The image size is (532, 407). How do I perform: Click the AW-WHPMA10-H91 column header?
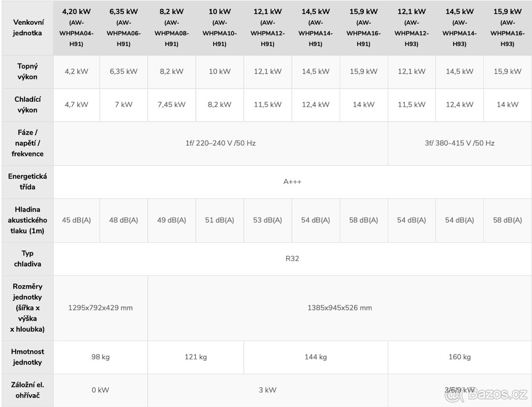219,27
